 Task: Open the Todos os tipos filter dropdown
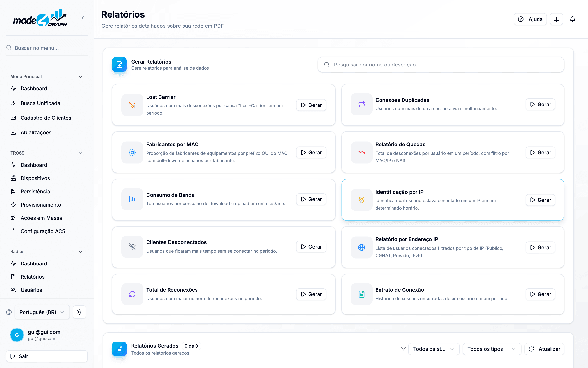(x=492, y=349)
